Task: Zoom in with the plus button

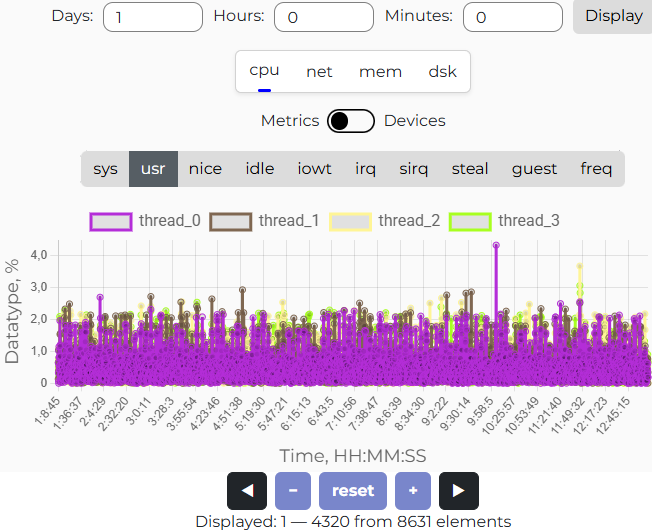Action: (x=413, y=491)
